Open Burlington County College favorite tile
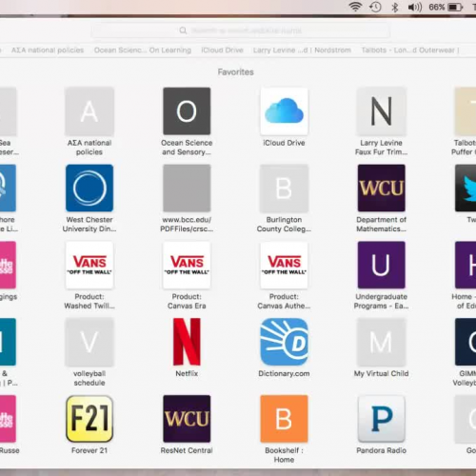This screenshot has width=476, height=476. 284,188
